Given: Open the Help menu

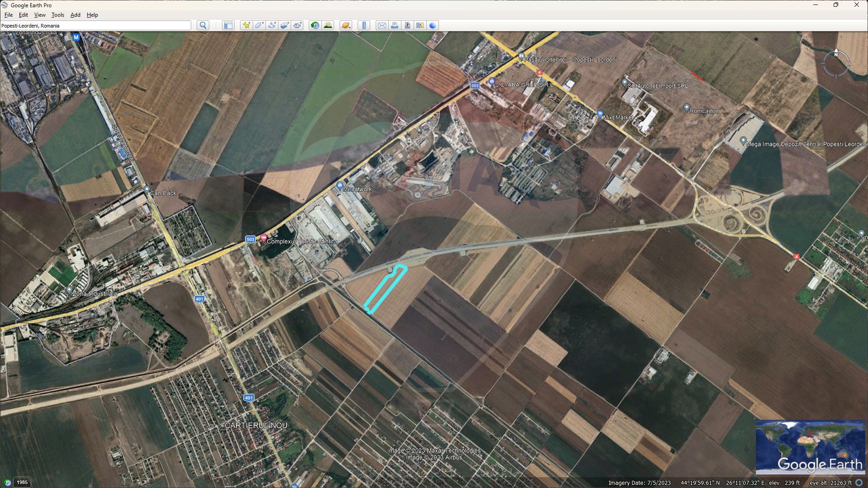Looking at the screenshot, I should [x=92, y=15].
